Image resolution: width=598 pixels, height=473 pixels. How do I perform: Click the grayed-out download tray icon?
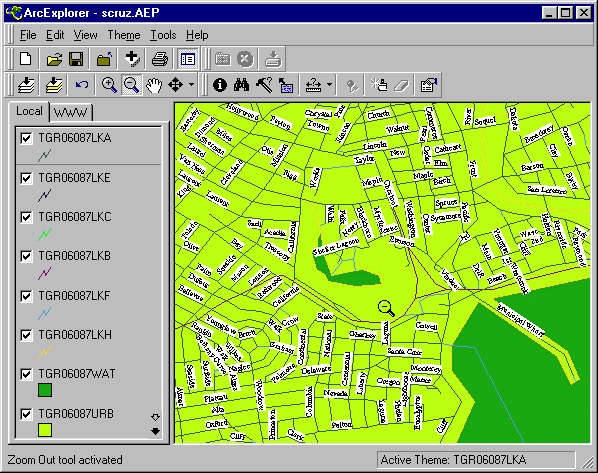pyautogui.click(x=273, y=59)
